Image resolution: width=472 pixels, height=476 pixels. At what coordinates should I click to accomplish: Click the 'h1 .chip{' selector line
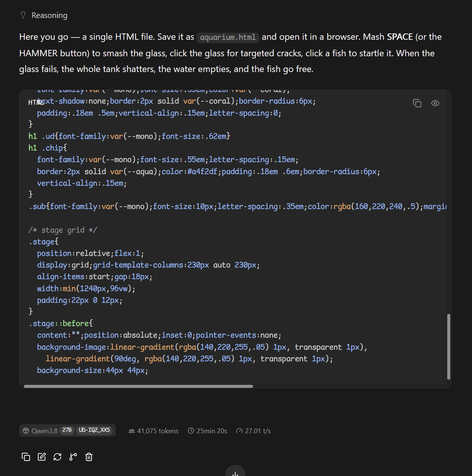pos(48,148)
